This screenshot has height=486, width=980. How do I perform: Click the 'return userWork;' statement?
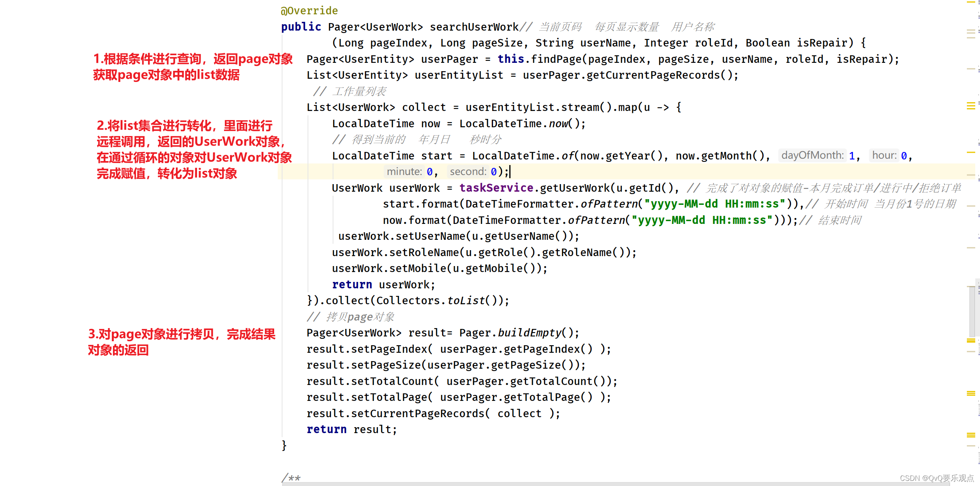click(384, 285)
